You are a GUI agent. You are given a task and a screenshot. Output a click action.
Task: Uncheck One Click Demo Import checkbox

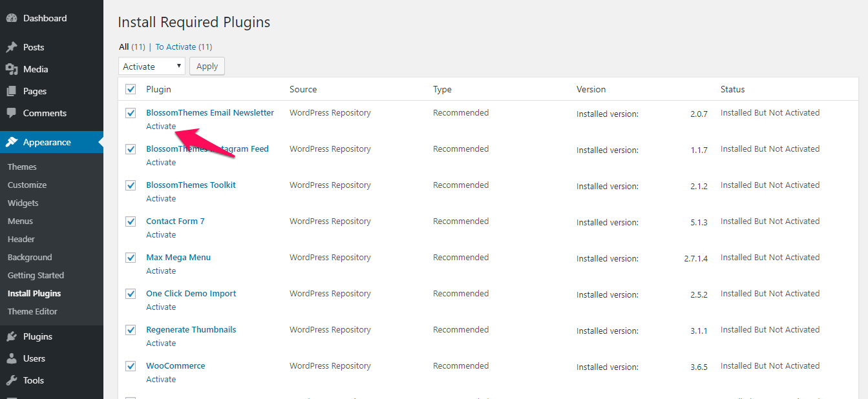[x=131, y=294]
